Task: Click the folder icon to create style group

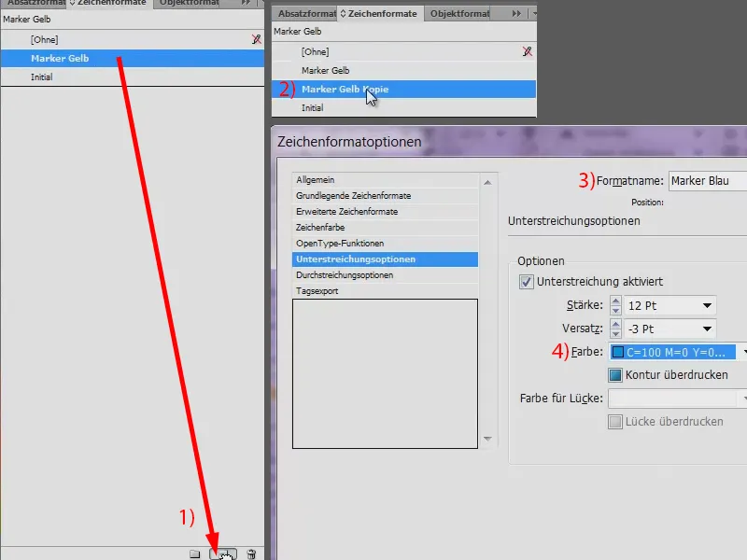Action: (195, 554)
